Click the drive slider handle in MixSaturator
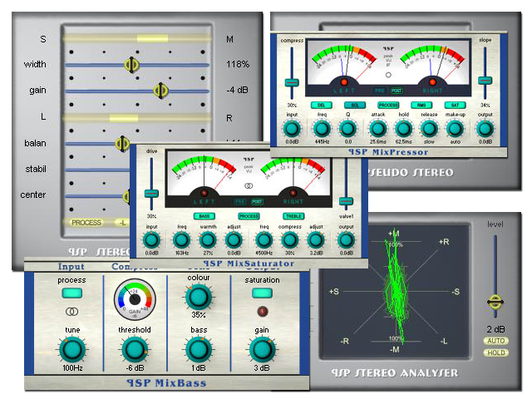Image resolution: width=532 pixels, height=399 pixels. (151, 194)
